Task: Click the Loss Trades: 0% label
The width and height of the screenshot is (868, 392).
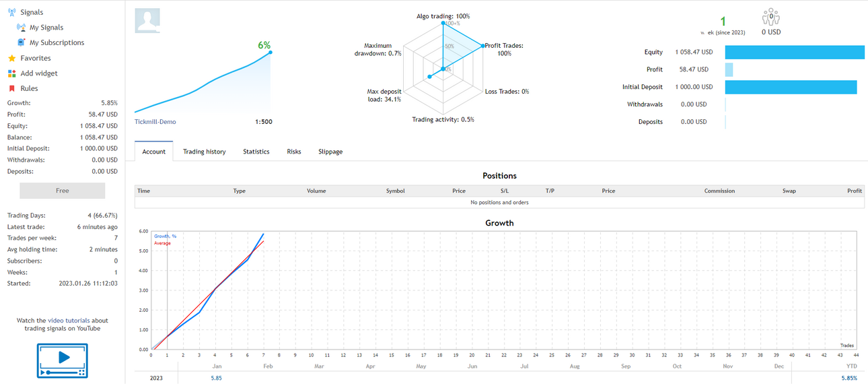Action: [x=507, y=92]
